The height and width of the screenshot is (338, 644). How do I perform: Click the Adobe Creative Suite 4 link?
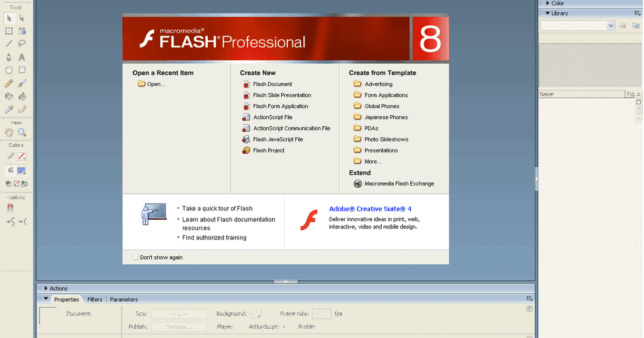[x=370, y=209]
